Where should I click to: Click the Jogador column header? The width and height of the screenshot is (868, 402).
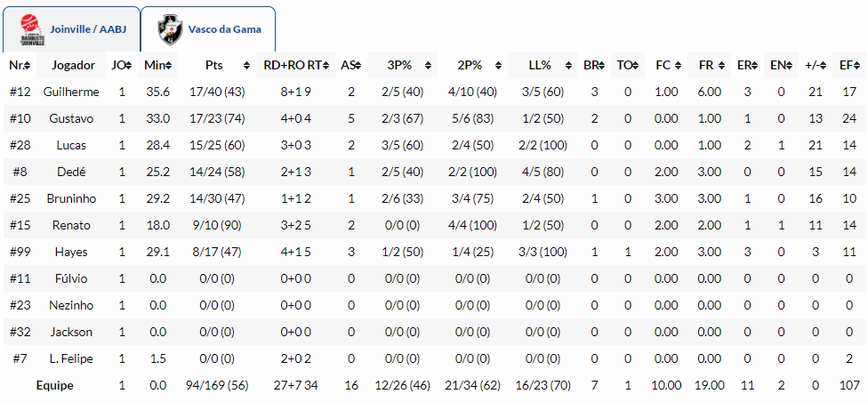click(x=73, y=65)
